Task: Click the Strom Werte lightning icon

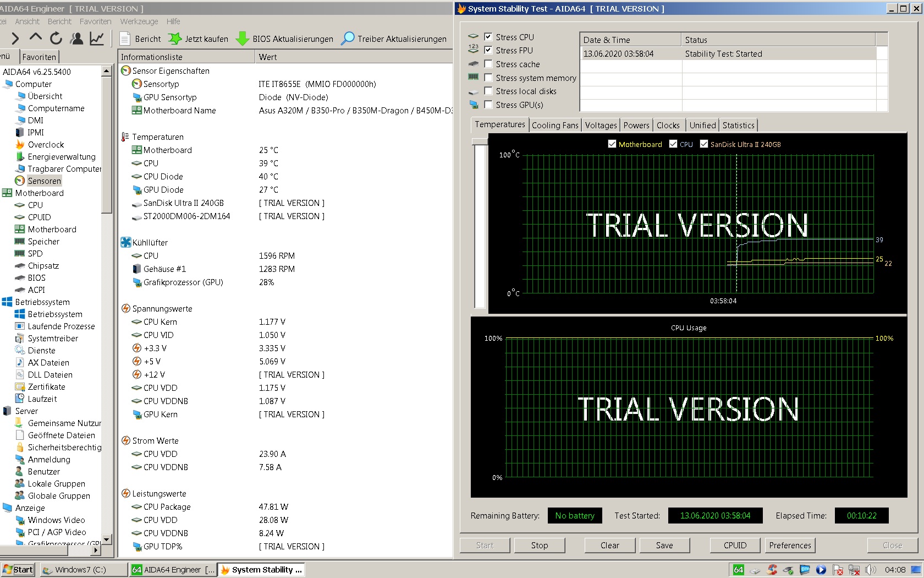Action: click(x=126, y=440)
